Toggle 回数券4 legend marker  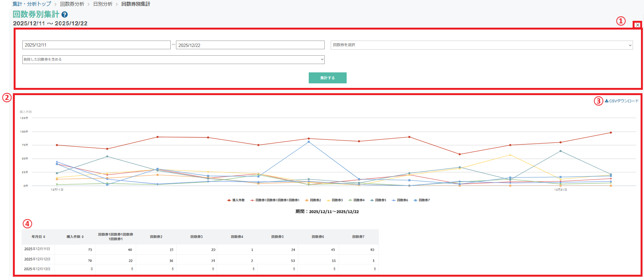coord(350,200)
